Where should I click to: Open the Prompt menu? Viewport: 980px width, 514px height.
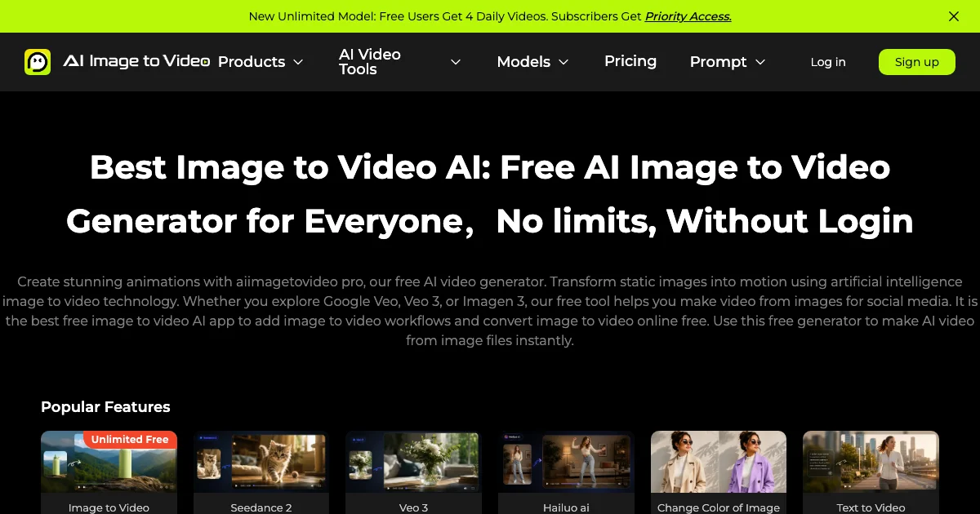click(719, 62)
